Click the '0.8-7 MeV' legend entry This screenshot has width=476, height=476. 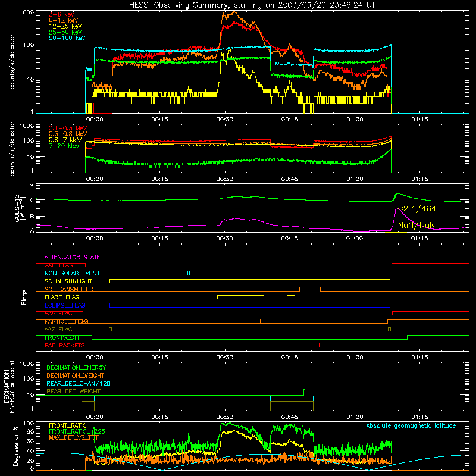tap(65, 140)
